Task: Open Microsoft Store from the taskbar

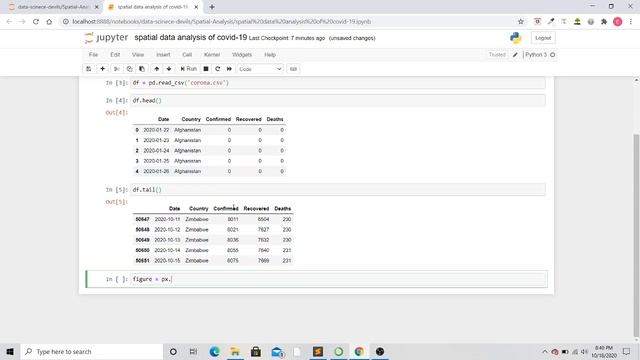Action: click(256, 351)
